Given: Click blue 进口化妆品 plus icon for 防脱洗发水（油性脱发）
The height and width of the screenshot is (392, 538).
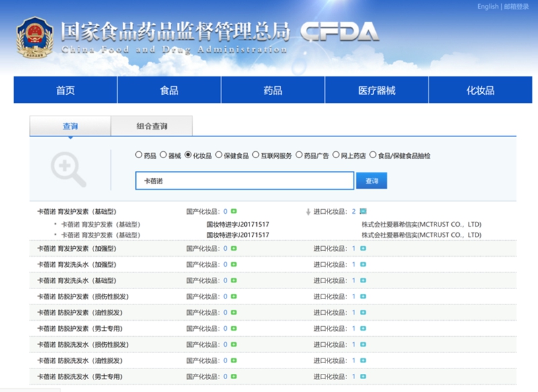Looking at the screenshot, I should coord(363,360).
